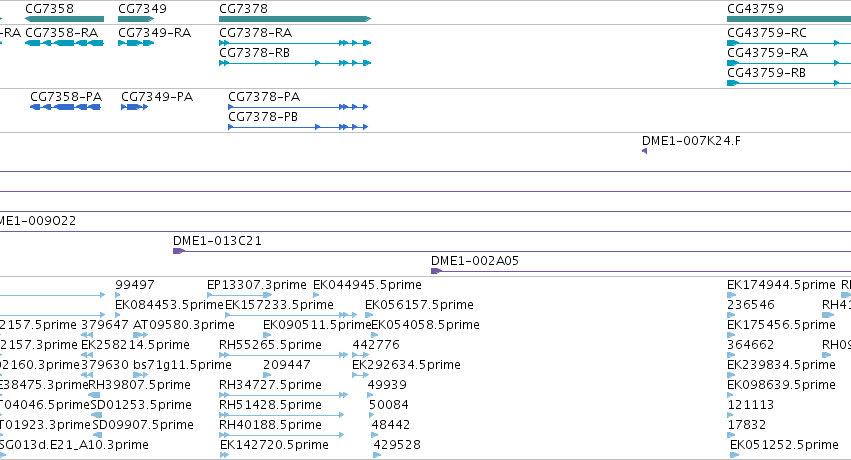The image size is (851, 460).
Task: Select the CG7378-PB protein feature
Action: point(298,127)
